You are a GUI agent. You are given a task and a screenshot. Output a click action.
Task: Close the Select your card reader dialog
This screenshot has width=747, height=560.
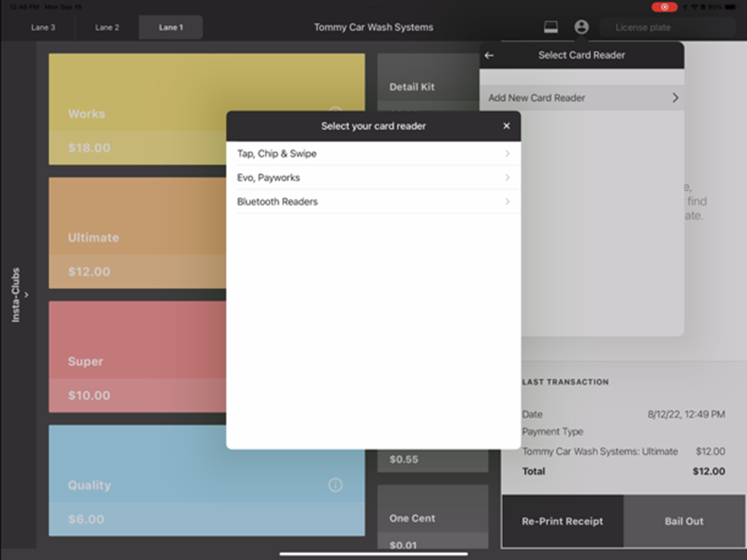tap(507, 126)
